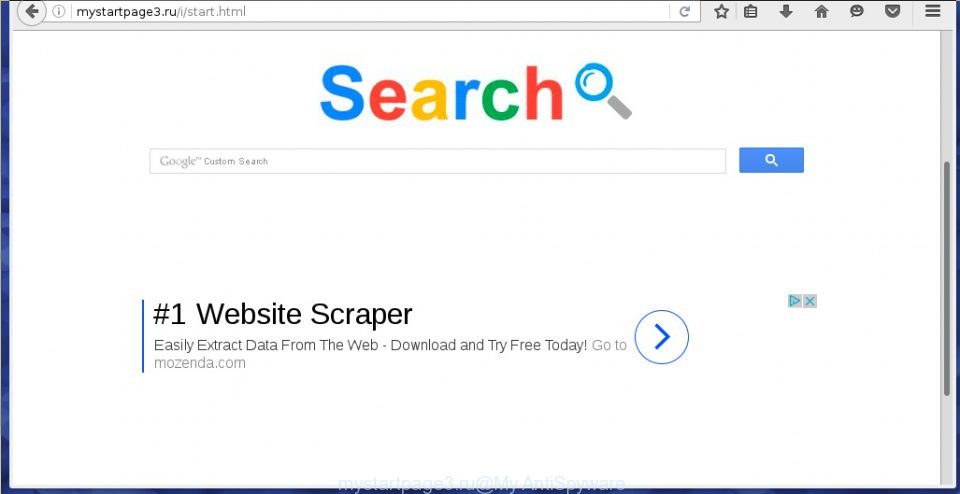Open the downloads arrow icon
Viewport: 960px width, 494px height.
(x=786, y=11)
